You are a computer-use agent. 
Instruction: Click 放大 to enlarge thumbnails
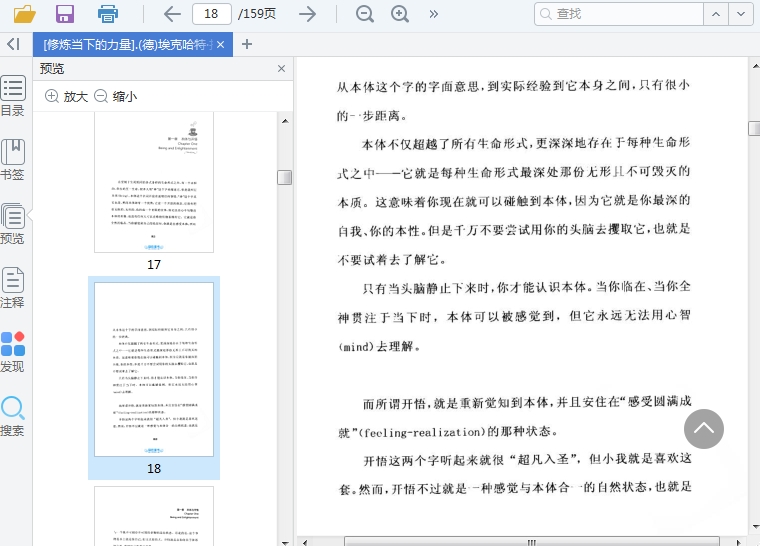(x=66, y=96)
